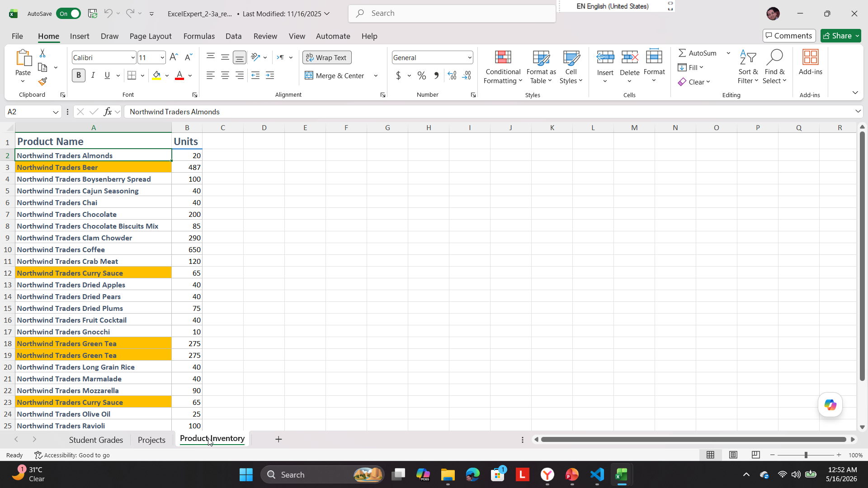Switch to Page Break Preview icon

(755, 455)
